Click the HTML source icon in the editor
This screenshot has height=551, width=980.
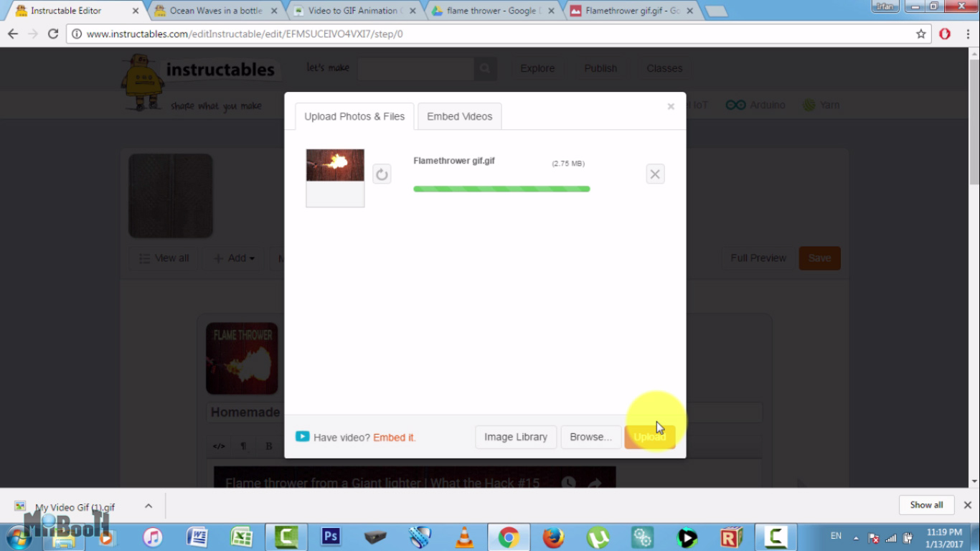pyautogui.click(x=219, y=446)
